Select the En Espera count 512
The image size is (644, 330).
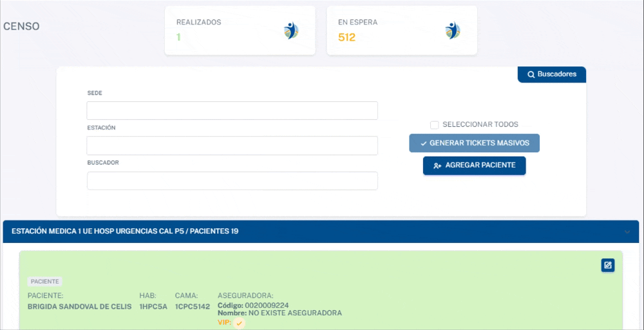346,37
